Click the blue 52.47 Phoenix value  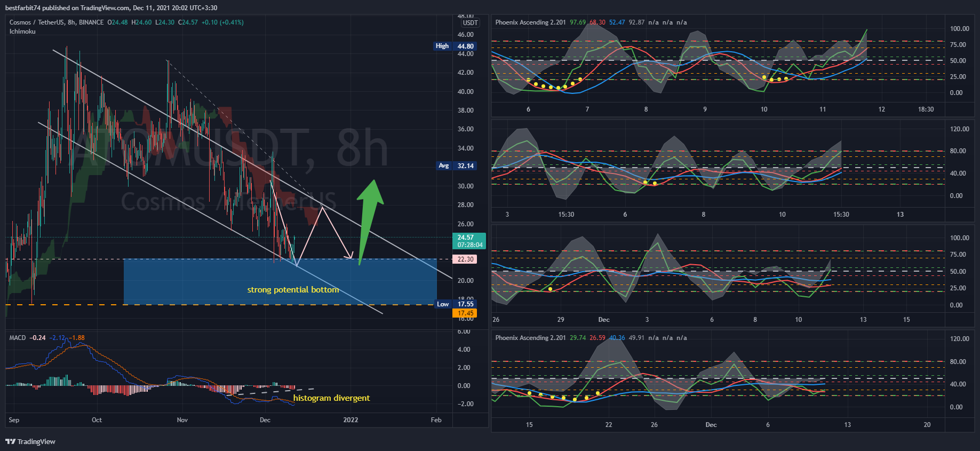point(617,22)
